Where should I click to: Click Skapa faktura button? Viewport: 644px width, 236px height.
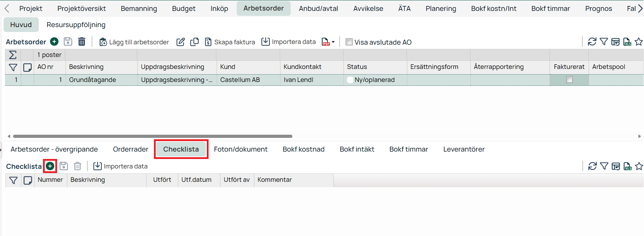click(230, 42)
